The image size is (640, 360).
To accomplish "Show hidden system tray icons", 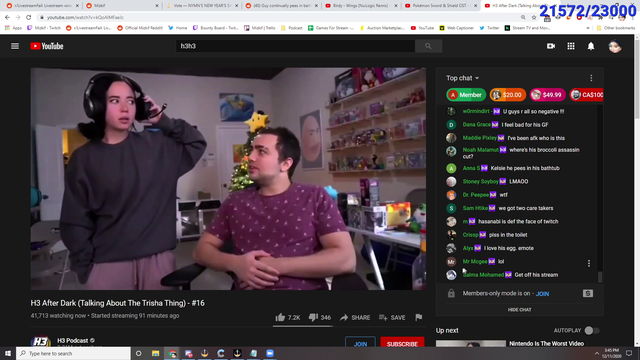I will click(596, 353).
